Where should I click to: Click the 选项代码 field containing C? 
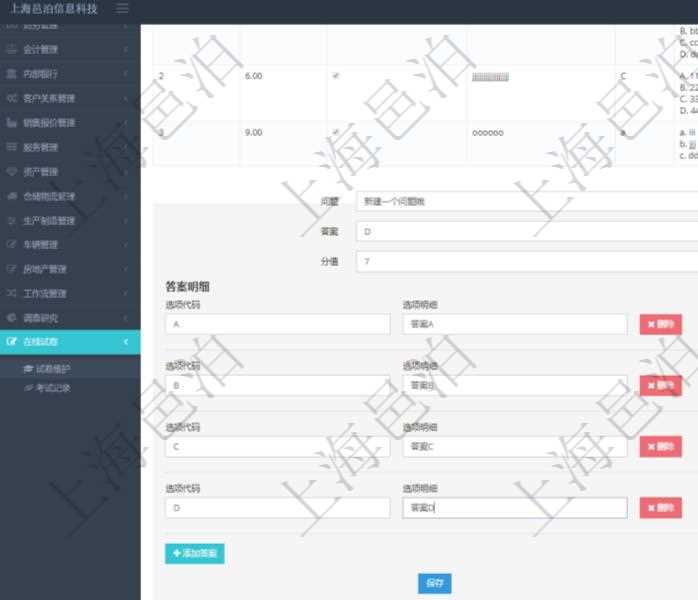[278, 446]
